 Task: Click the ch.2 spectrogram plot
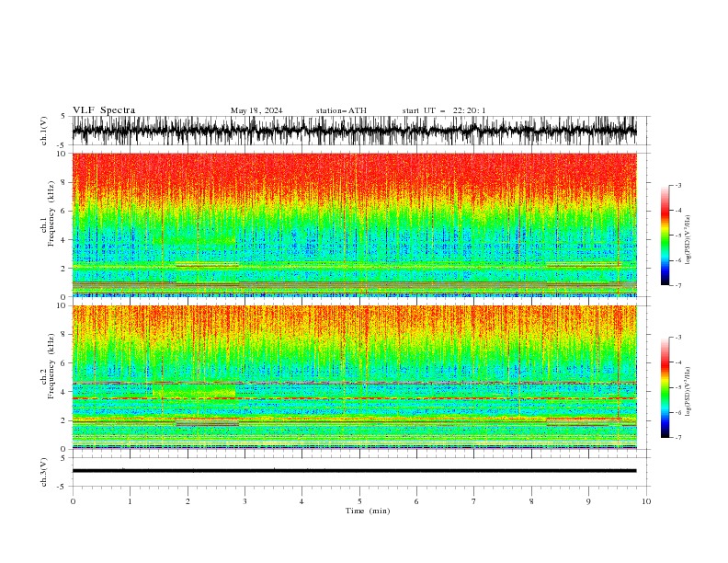(354, 377)
